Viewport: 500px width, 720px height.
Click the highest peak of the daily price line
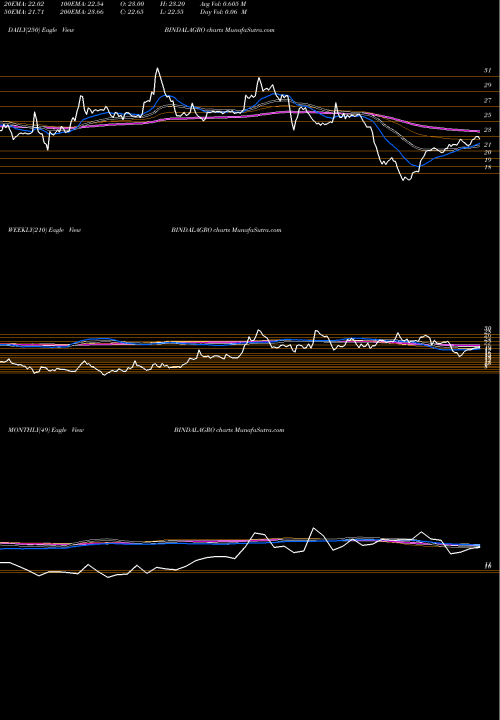coord(157,68)
